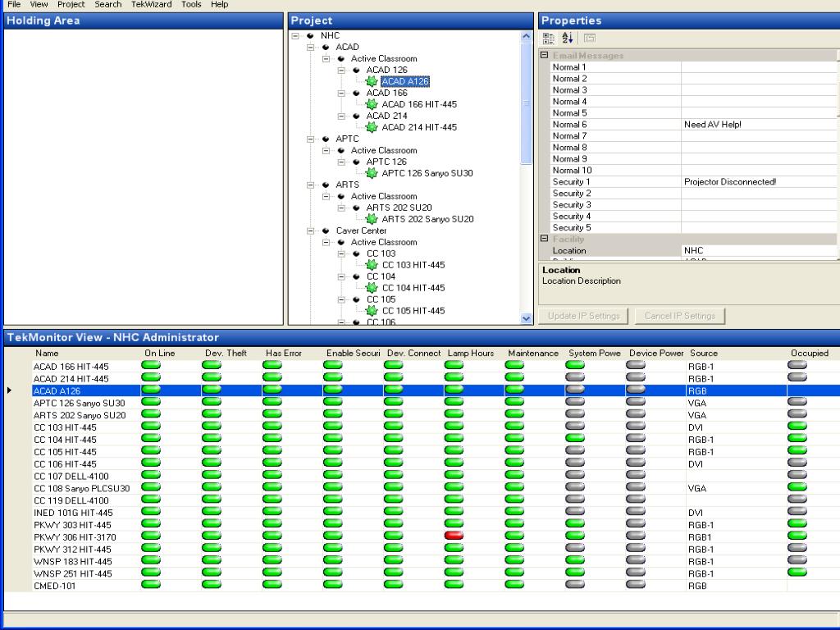Image resolution: width=840 pixels, height=630 pixels.
Task: Open the Help menu
Action: [x=219, y=4]
